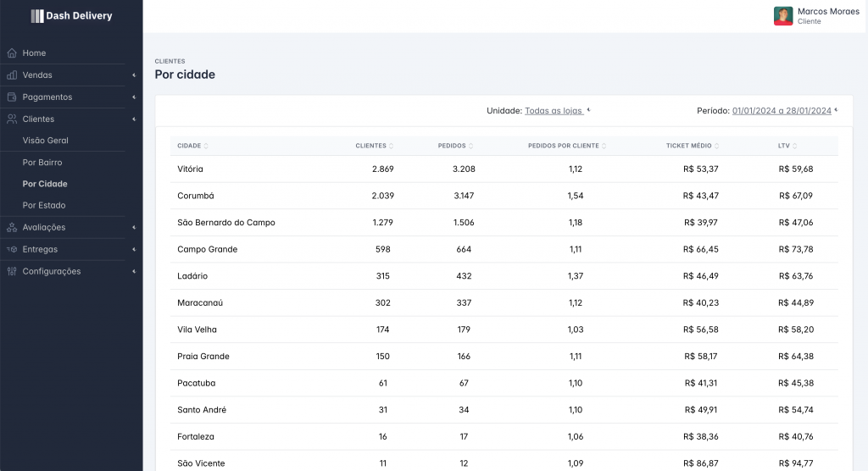Click the Pagamentos wallet icon
The image size is (868, 471).
pyautogui.click(x=12, y=97)
